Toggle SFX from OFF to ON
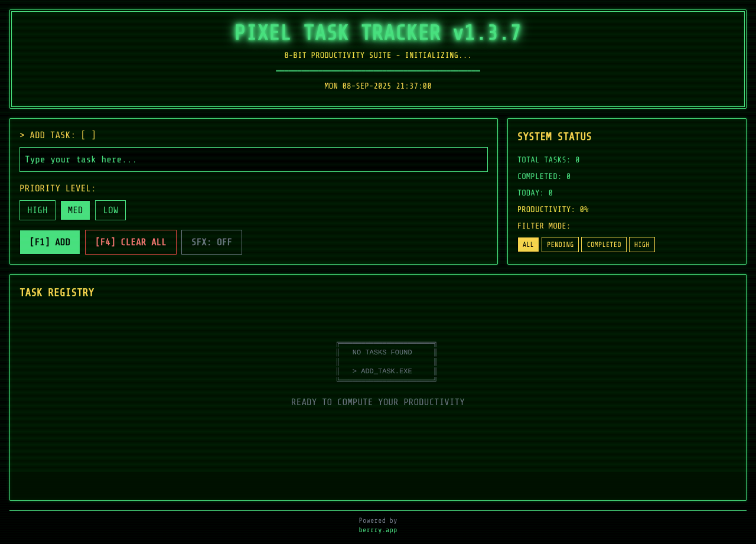756x544 pixels. coord(211,242)
